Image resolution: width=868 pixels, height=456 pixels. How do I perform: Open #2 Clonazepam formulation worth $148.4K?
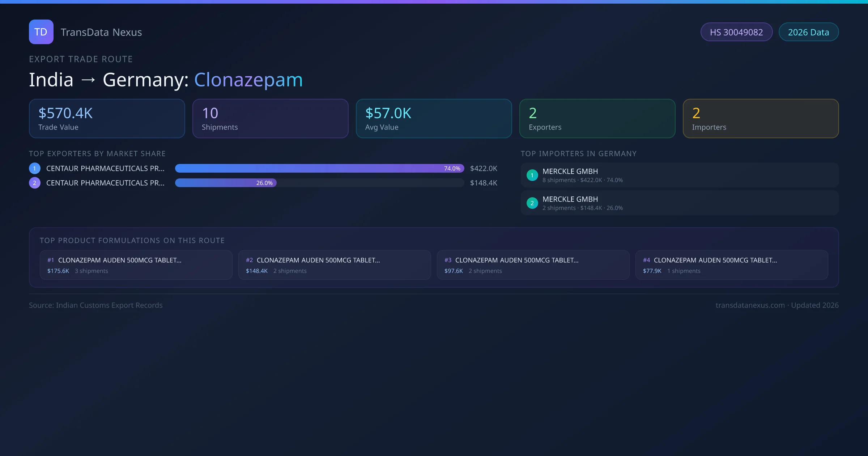click(x=334, y=265)
